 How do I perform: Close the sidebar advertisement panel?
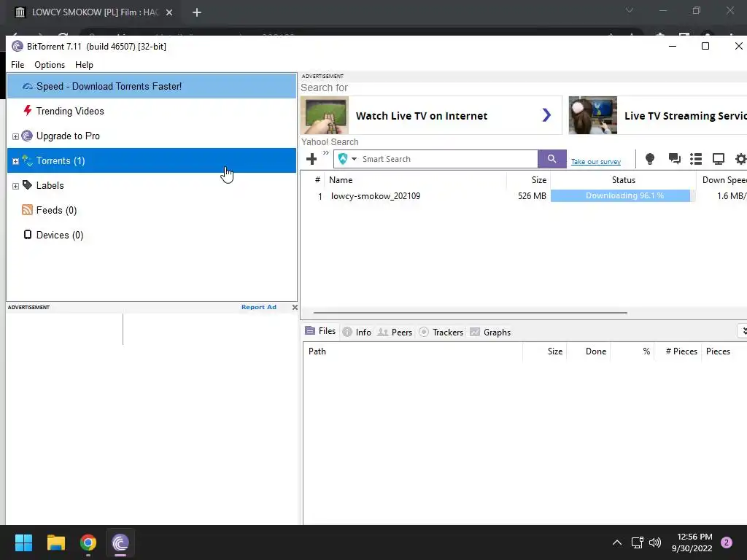(295, 307)
